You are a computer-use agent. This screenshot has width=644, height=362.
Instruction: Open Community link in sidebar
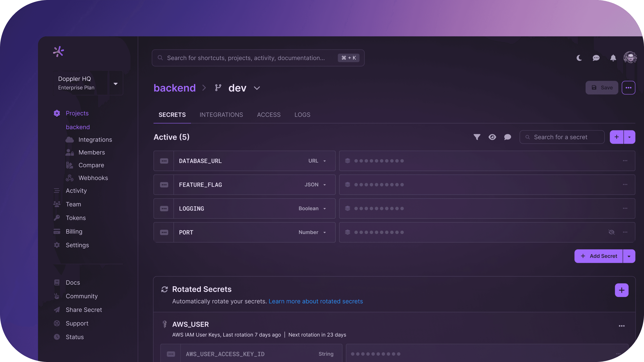[x=82, y=296]
